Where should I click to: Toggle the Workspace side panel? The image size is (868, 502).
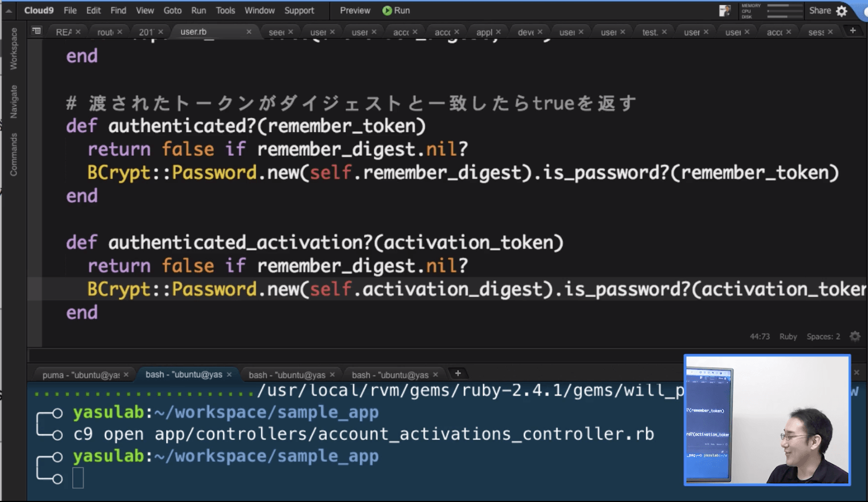tap(14, 48)
